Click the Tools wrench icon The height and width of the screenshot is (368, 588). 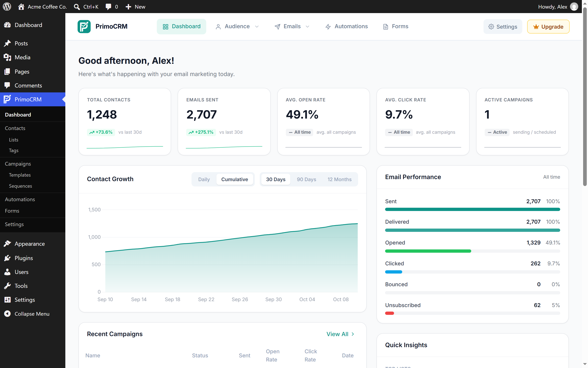tap(8, 286)
